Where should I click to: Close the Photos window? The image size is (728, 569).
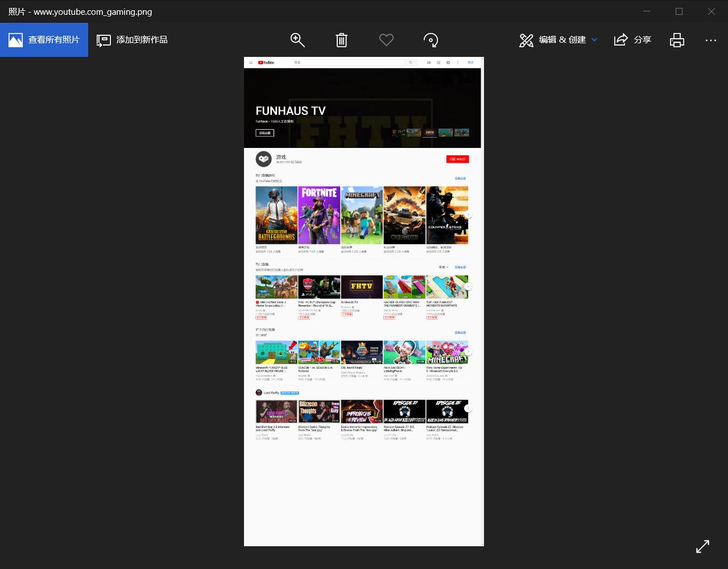pos(712,11)
